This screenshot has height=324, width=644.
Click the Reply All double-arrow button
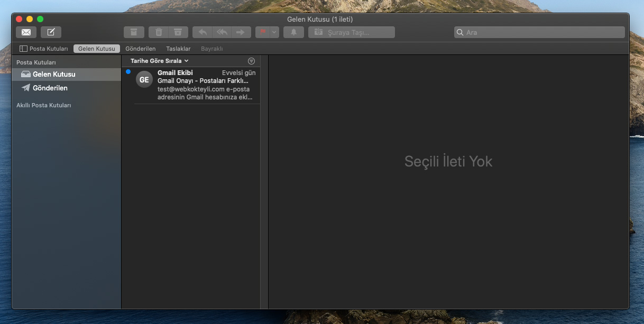(x=222, y=32)
